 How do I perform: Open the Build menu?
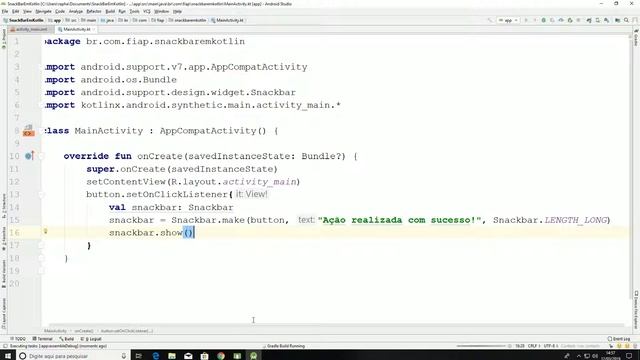[x=110, y=11]
